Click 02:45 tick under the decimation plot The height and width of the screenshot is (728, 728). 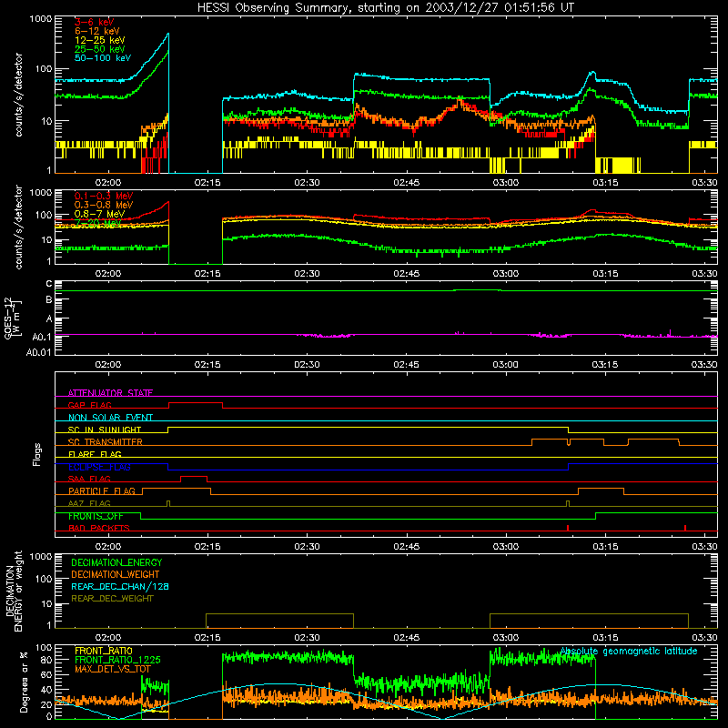click(x=406, y=638)
